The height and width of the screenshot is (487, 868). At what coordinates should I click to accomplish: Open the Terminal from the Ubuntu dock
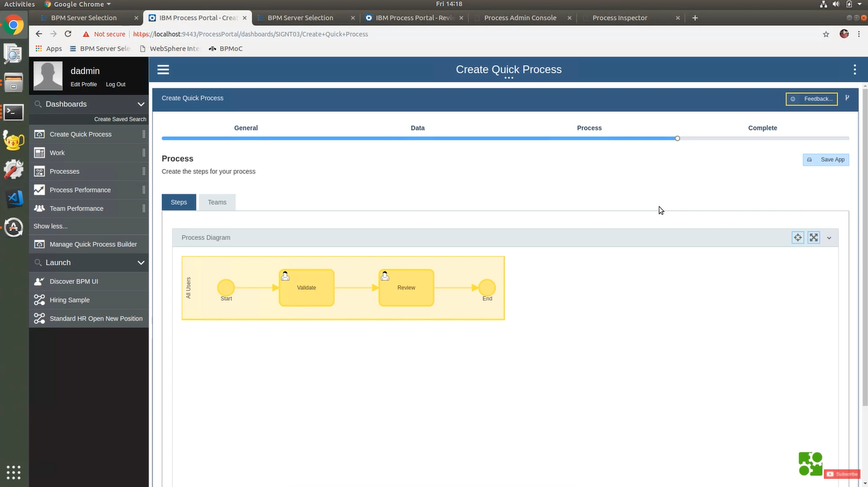(14, 111)
